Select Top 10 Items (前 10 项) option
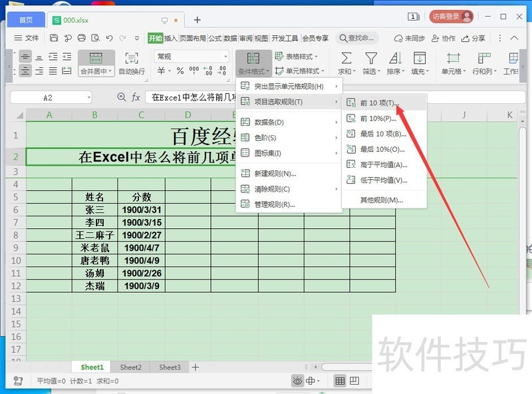The image size is (532, 394). pyautogui.click(x=384, y=102)
